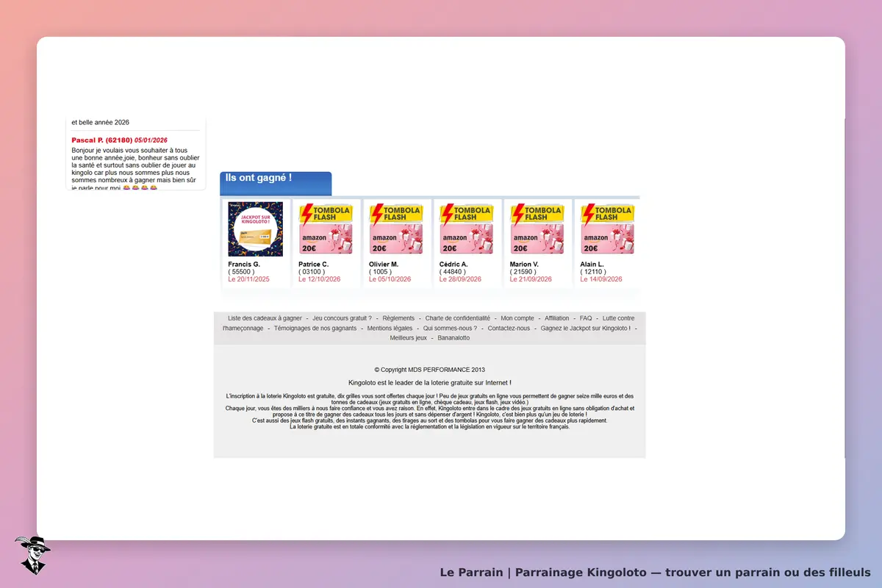Open 'Gagnez le Jackpot sur Kingoloto !' link
This screenshot has width=882, height=588.
[585, 329]
